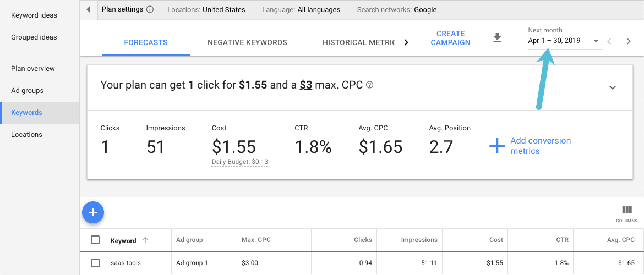The width and height of the screenshot is (644, 275).
Task: Open the Historical Metrics tab
Action: point(359,42)
